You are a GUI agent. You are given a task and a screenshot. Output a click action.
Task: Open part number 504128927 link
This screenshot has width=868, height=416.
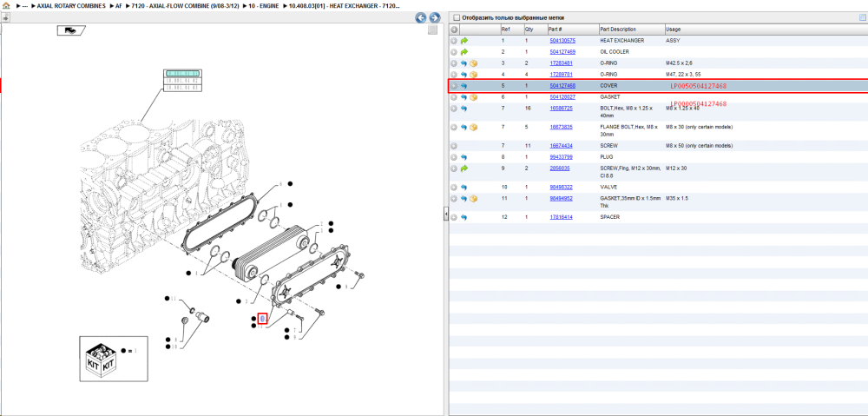[x=562, y=97]
